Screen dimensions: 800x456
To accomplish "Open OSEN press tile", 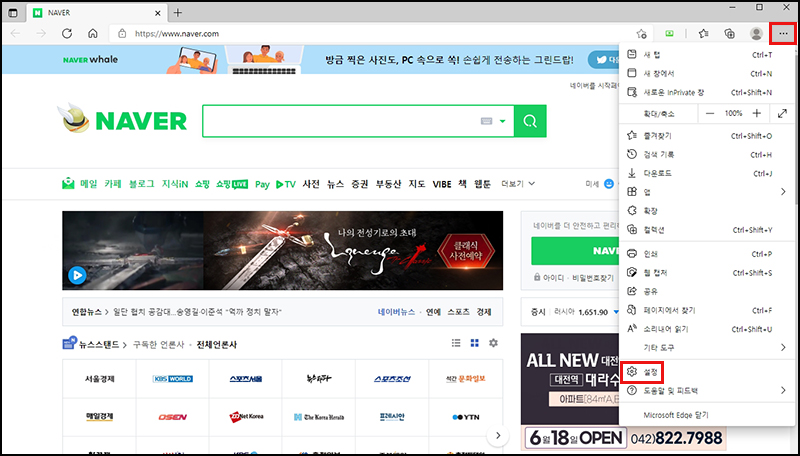I will click(x=172, y=417).
